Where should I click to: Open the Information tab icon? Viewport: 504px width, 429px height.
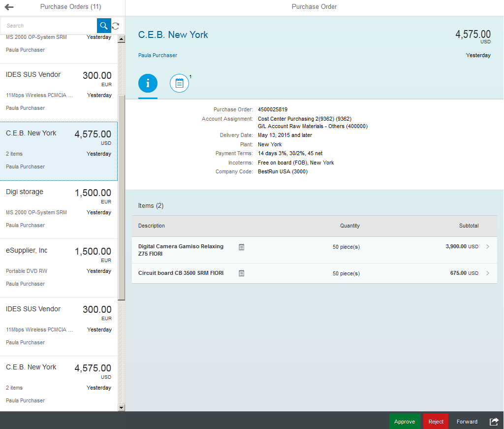click(x=148, y=83)
